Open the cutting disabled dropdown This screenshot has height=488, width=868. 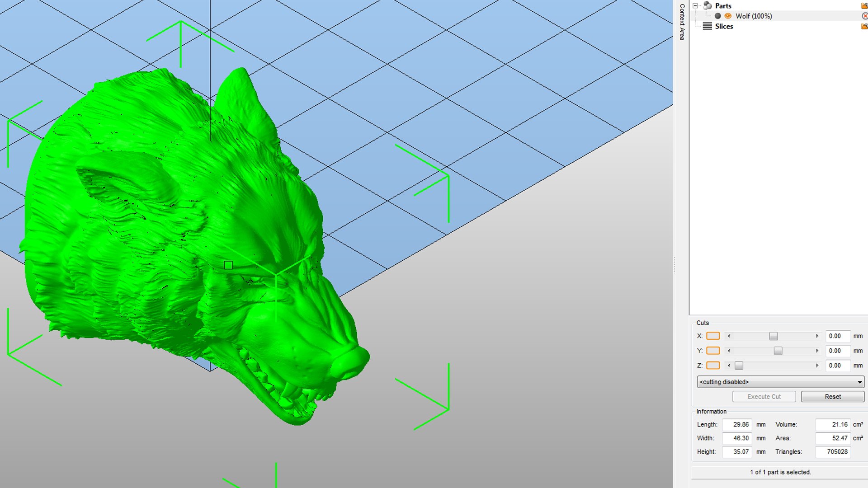781,382
